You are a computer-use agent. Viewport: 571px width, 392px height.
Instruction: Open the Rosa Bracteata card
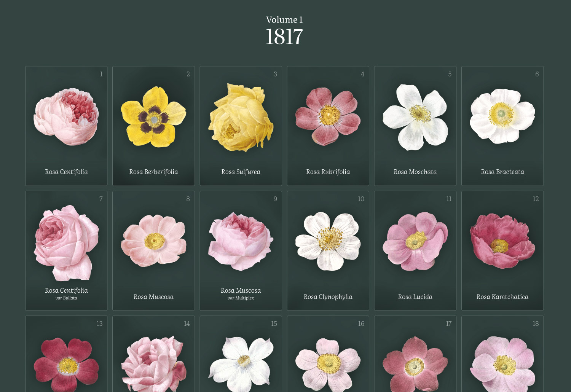click(502, 126)
